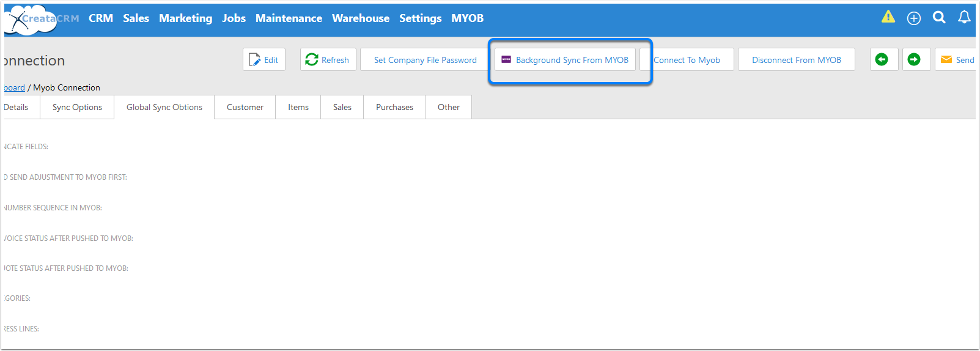Open the Jobs menu
This screenshot has width=980, height=351.
pyautogui.click(x=234, y=18)
